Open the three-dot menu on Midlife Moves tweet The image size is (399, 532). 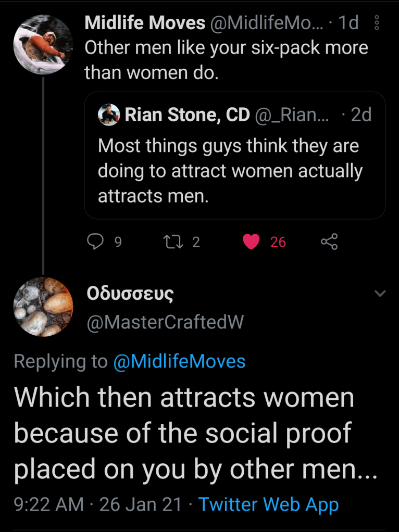378,23
